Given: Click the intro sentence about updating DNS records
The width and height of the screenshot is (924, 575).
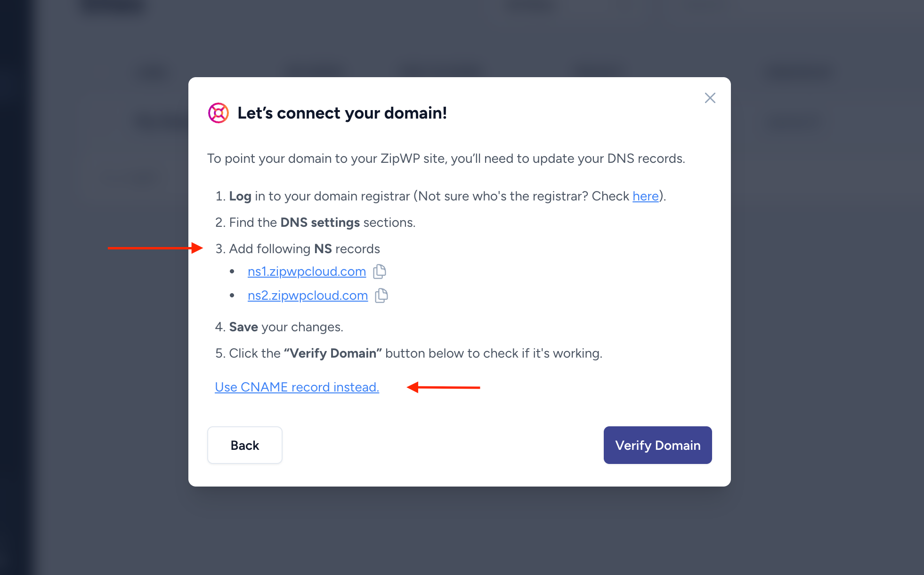Looking at the screenshot, I should [x=446, y=159].
